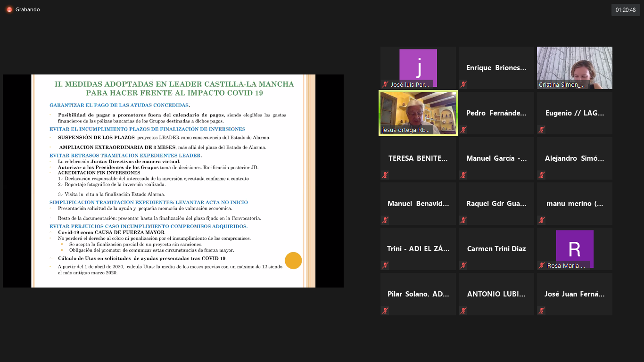The image size is (644, 362).
Task: Select José luis Per... participant tile
Action: (x=418, y=68)
